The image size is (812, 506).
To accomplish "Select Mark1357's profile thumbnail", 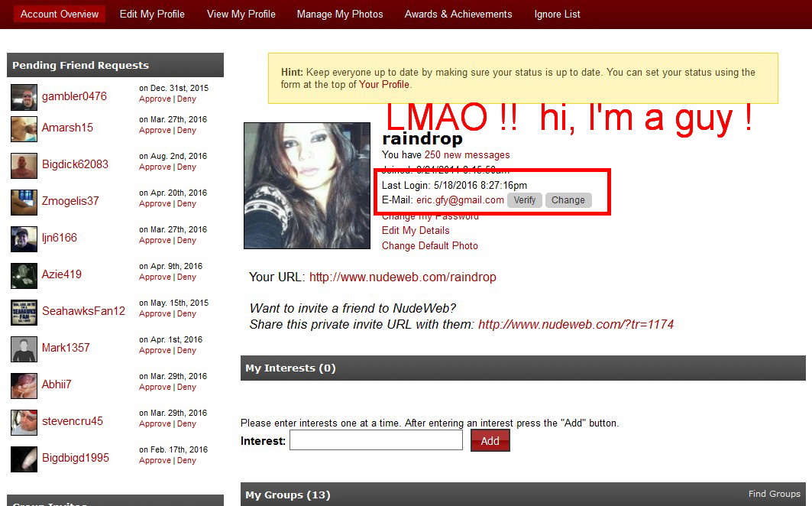I will pos(24,349).
